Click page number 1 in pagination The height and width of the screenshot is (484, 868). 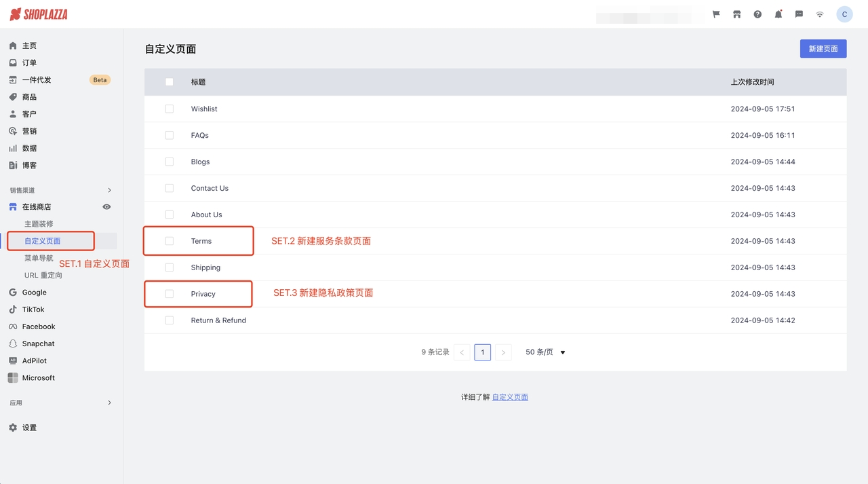(482, 352)
